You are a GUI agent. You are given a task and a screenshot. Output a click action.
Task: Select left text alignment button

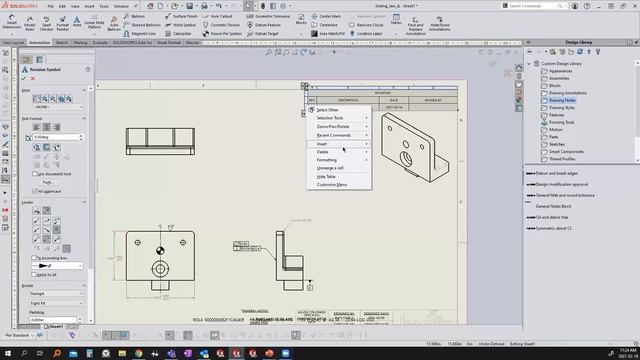click(37, 127)
